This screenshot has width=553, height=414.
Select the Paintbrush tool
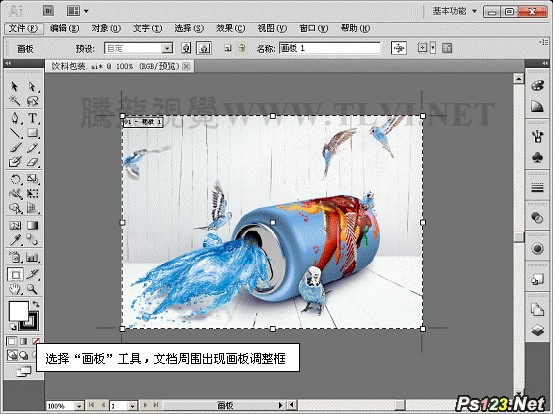pyautogui.click(x=15, y=147)
